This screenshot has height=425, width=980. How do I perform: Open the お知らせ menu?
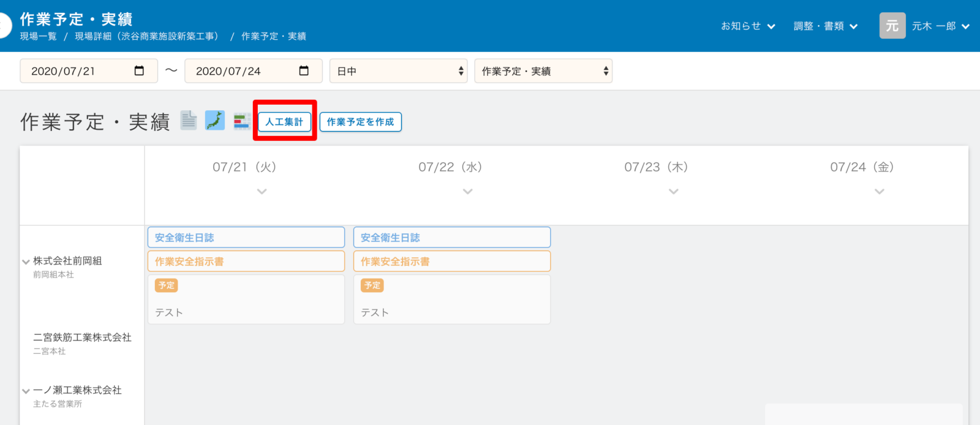pyautogui.click(x=748, y=26)
